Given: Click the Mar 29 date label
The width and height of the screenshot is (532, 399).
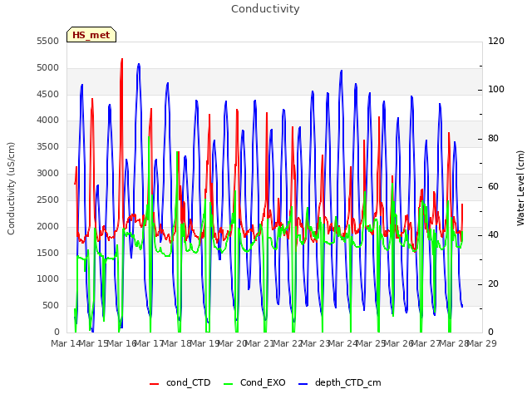Looking at the screenshot, I should pos(482,343).
